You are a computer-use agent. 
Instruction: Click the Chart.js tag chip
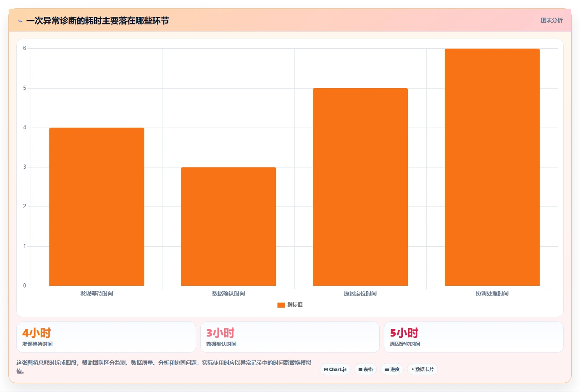335,369
